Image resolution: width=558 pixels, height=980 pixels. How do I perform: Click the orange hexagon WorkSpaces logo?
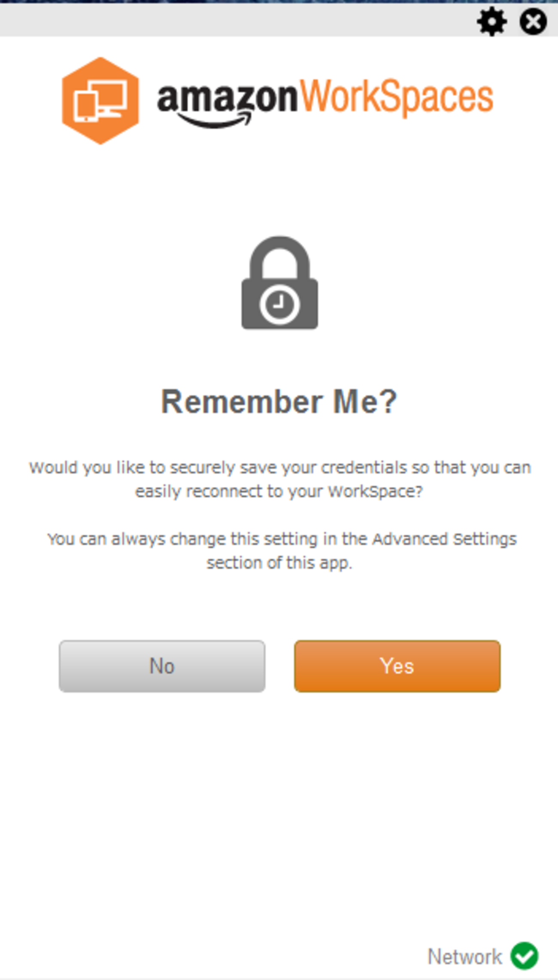[x=100, y=101]
